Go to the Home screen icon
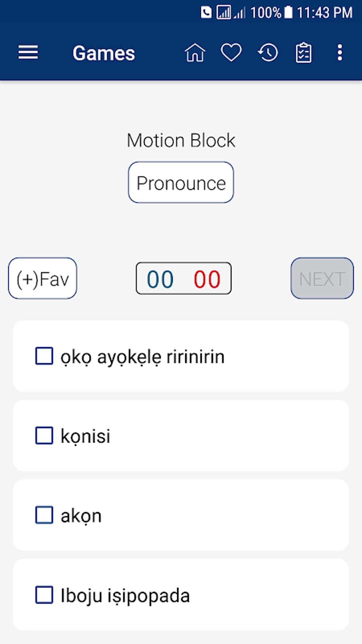This screenshot has height=644, width=362. [195, 53]
